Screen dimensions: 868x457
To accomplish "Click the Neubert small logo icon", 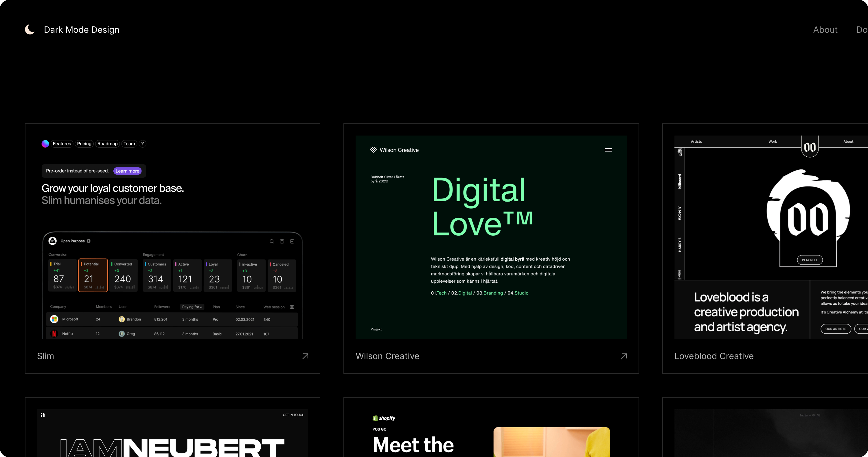I will pyautogui.click(x=43, y=415).
